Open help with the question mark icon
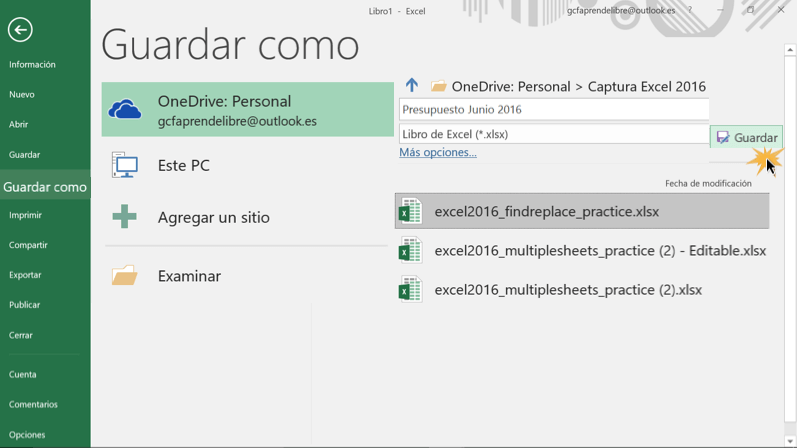The width and height of the screenshot is (797, 448). (690, 10)
